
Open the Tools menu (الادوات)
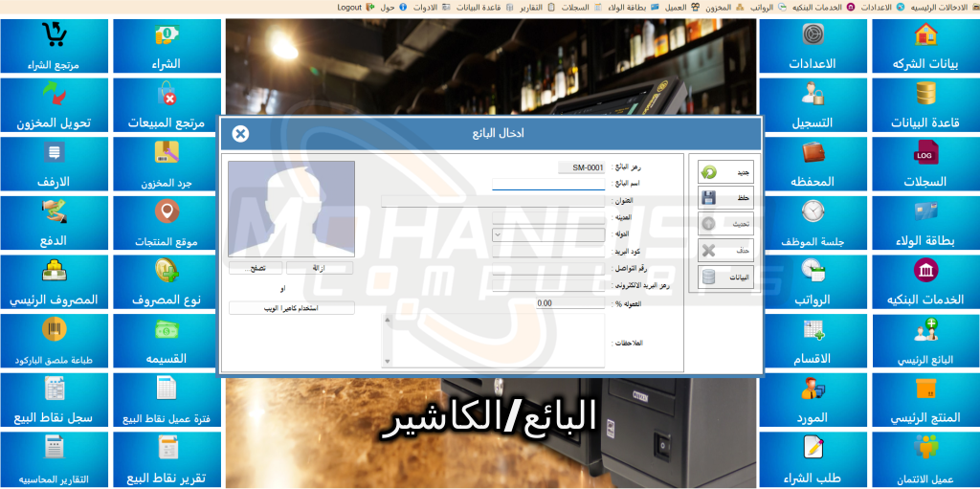tap(426, 7)
